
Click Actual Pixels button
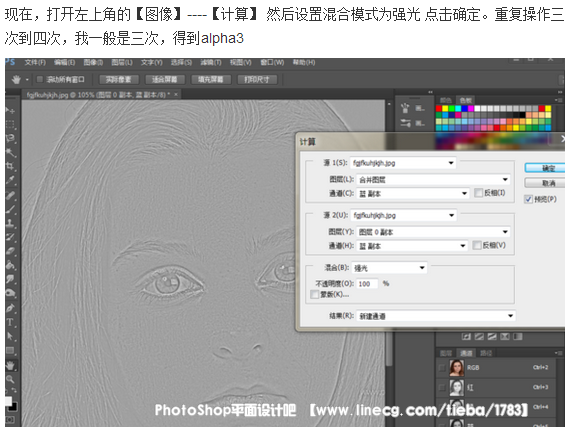point(118,79)
